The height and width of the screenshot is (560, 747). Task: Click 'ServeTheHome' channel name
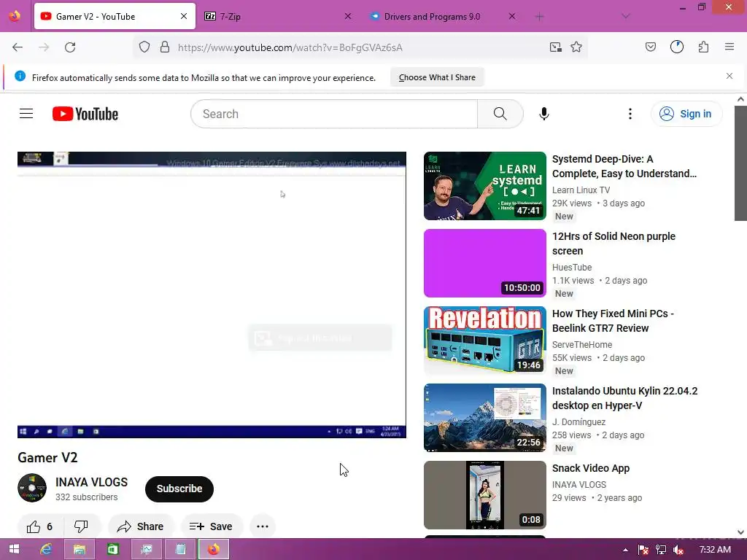tap(582, 344)
